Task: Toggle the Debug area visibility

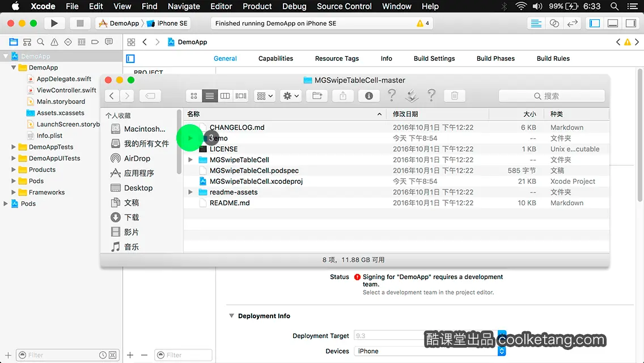Action: pos(613,23)
